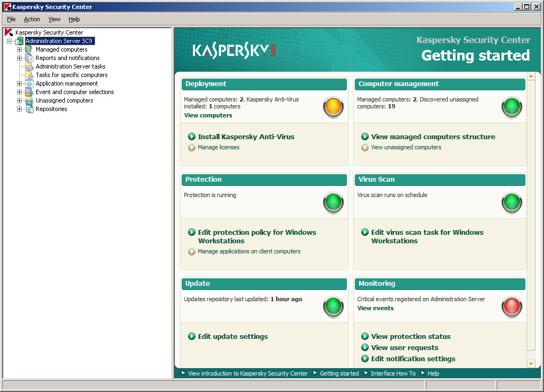
Task: Click the arrow icon beside View unassigned computers
Action: (x=364, y=148)
